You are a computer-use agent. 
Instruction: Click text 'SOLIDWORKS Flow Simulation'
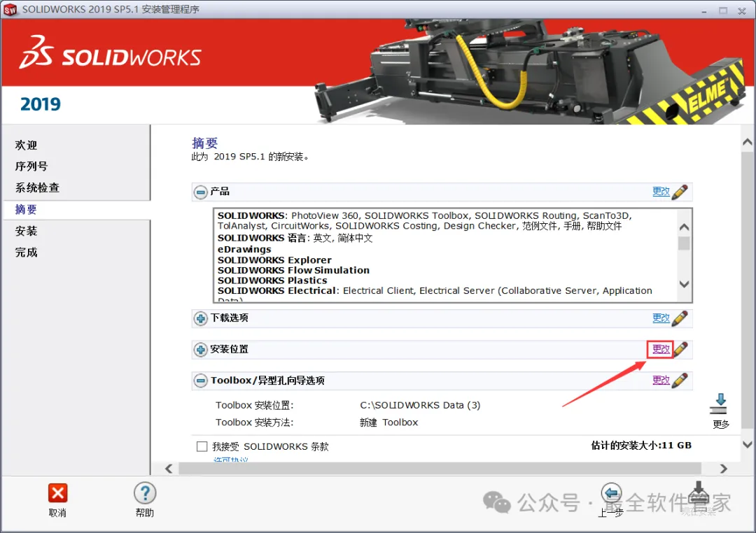pos(293,271)
